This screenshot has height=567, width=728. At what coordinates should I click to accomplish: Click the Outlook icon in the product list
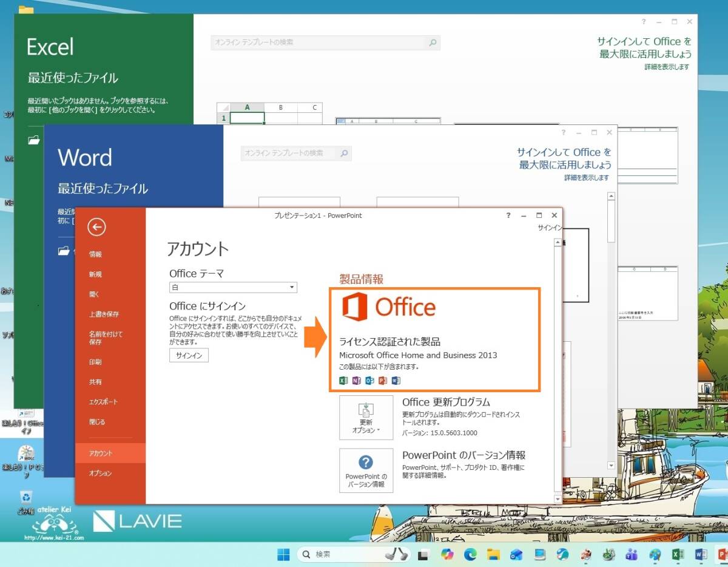(x=369, y=381)
